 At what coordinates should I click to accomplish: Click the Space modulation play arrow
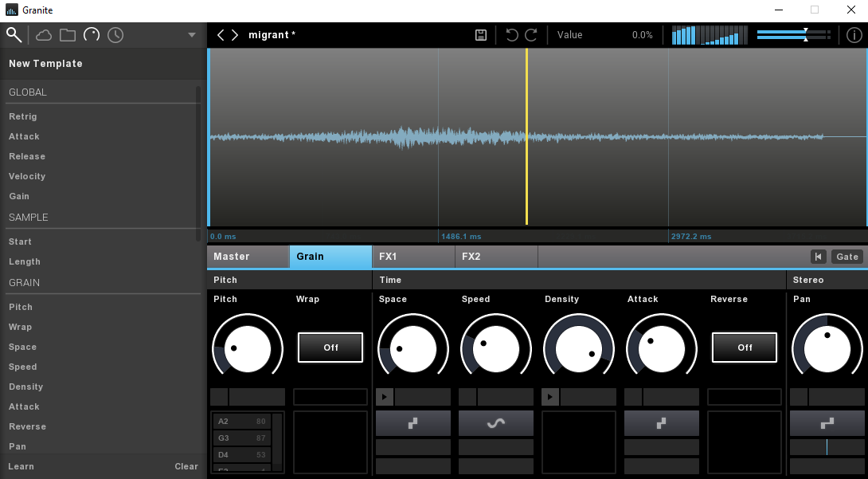click(x=385, y=397)
